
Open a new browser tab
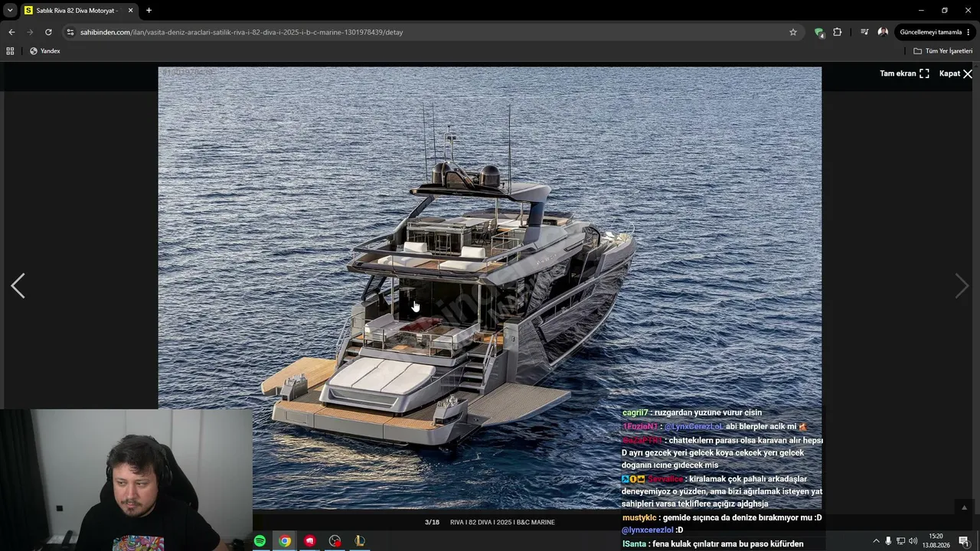[149, 11]
